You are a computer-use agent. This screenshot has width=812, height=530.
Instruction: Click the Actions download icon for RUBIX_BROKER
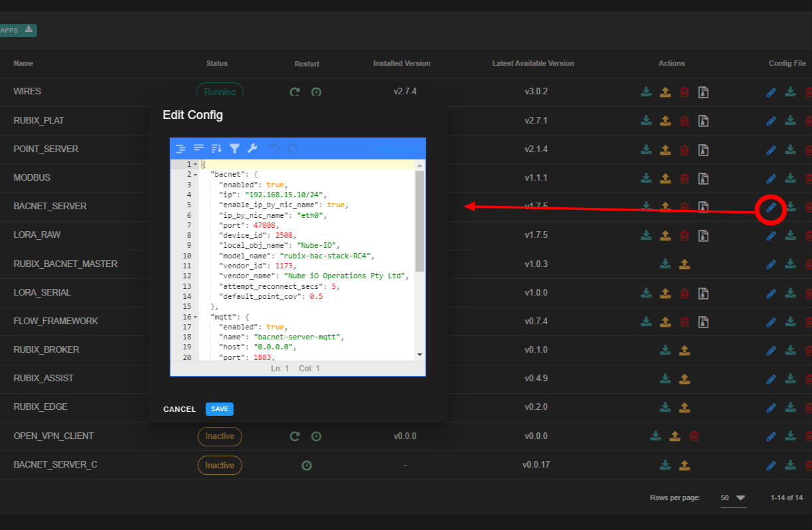tap(665, 350)
